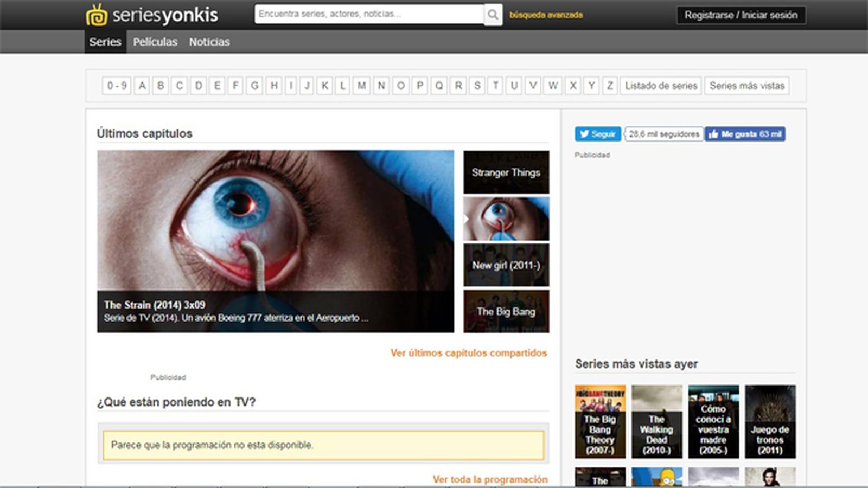Select the letter Z filter
868x488 pixels.
(x=610, y=85)
